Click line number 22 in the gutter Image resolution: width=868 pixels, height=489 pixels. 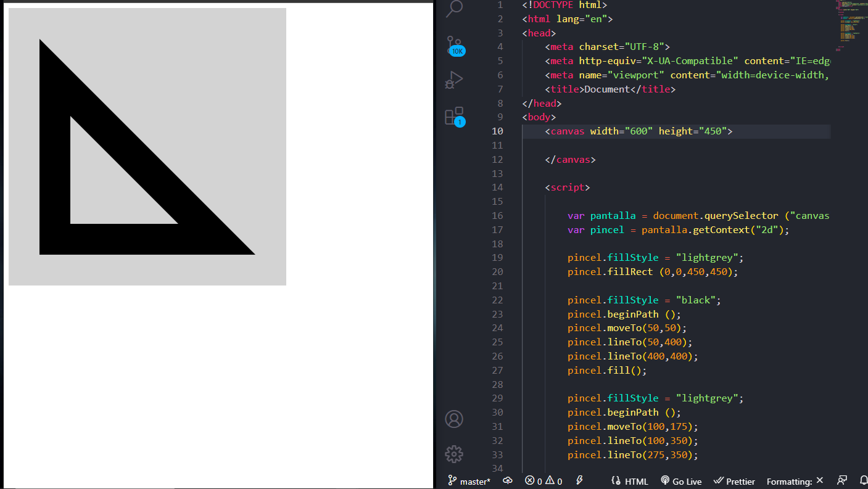(497, 300)
